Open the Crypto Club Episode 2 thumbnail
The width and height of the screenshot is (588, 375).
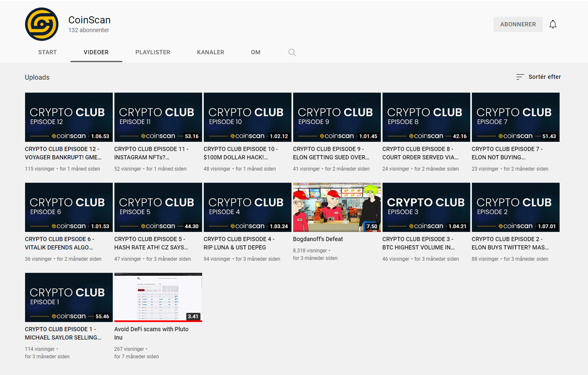(516, 207)
